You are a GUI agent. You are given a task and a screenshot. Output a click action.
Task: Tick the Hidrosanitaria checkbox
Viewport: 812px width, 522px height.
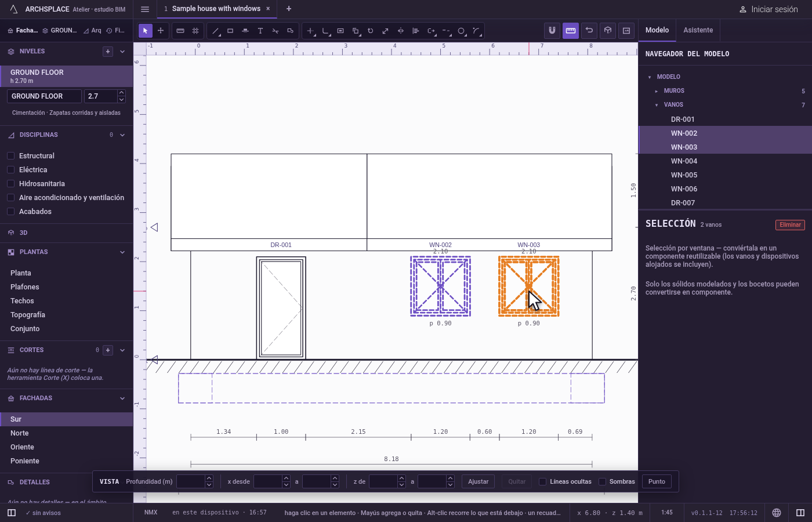[x=10, y=184]
